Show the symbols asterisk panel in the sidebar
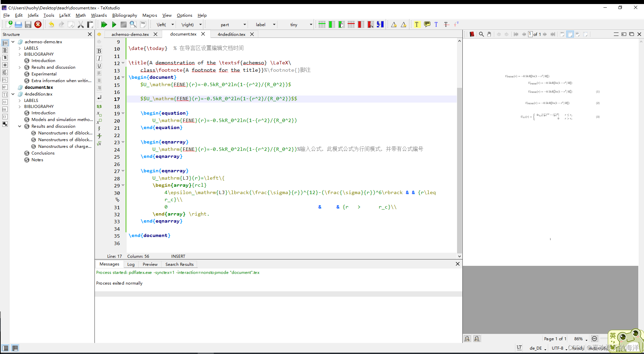The width and height of the screenshot is (644, 354). [x=5, y=65]
